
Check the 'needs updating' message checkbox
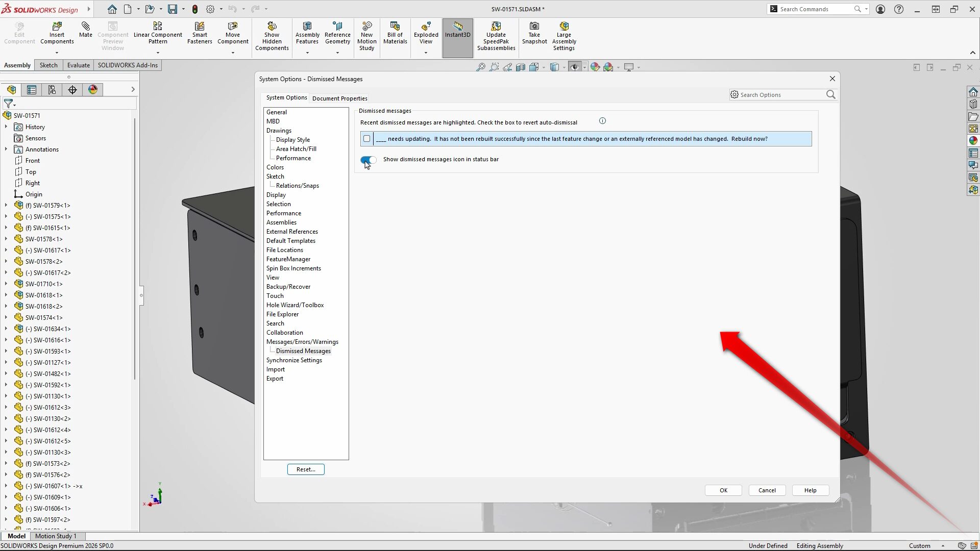click(366, 139)
